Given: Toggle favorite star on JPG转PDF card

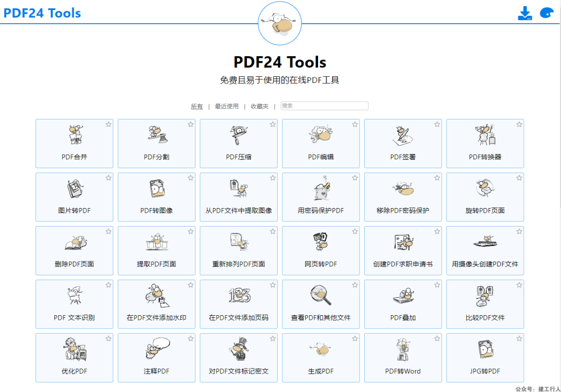Looking at the screenshot, I should click(x=519, y=338).
